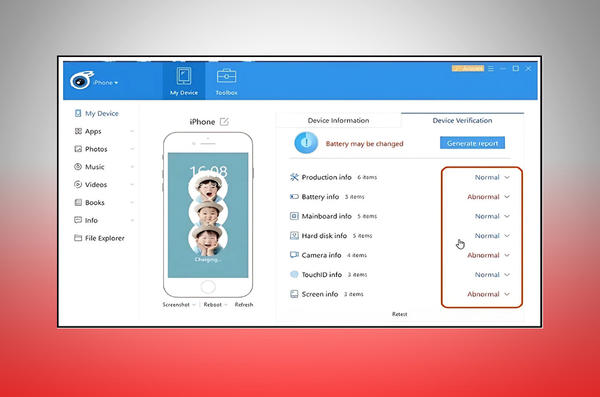600x397 pixels.
Task: Click the Retest link
Action: tap(399, 314)
